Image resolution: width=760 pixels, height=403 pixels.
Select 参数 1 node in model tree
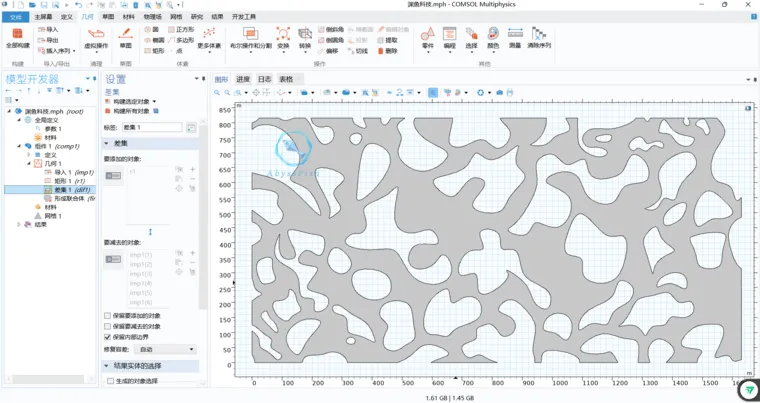pos(48,129)
